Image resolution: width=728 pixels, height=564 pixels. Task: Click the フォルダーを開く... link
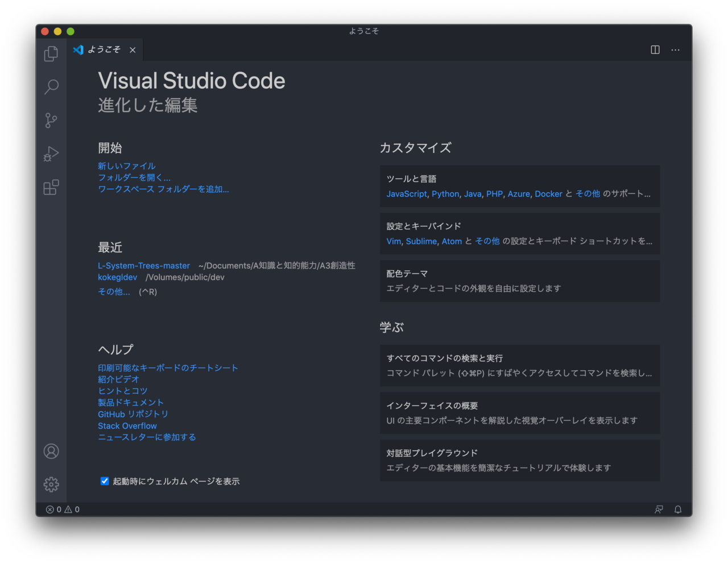134,177
